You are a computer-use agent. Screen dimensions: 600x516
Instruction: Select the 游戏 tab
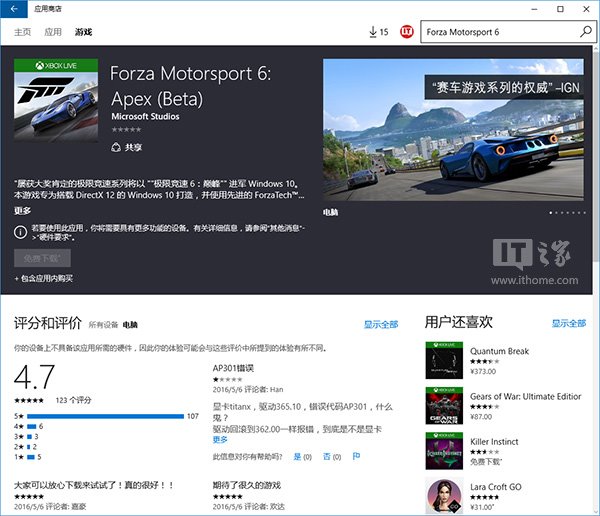(x=83, y=32)
